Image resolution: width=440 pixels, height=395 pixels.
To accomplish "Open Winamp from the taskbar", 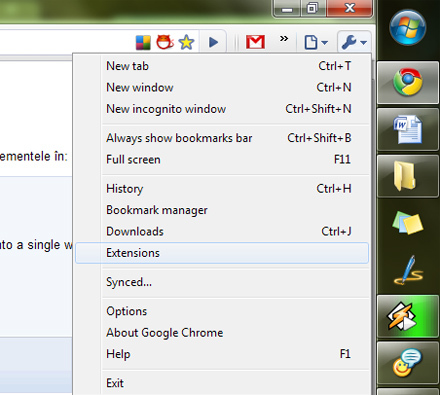I will (408, 316).
